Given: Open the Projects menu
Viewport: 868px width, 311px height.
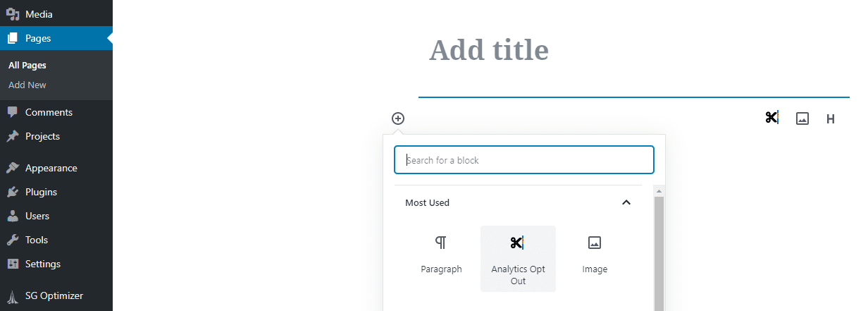Looking at the screenshot, I should (x=42, y=137).
